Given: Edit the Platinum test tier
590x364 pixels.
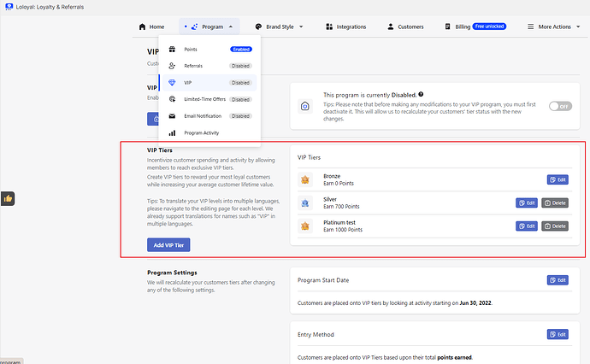Looking at the screenshot, I should coord(527,226).
